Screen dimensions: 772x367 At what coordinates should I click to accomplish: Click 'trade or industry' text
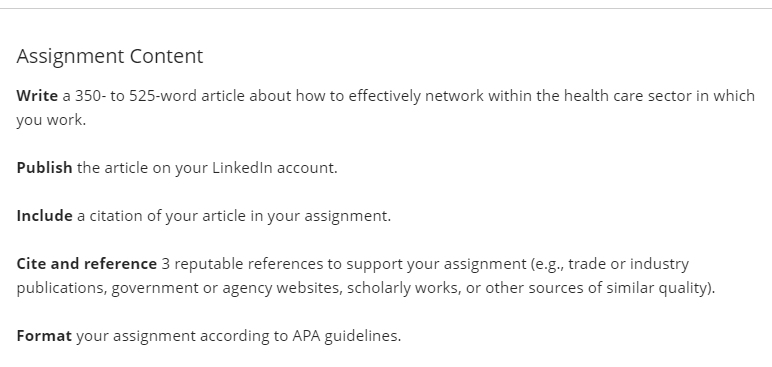[628, 264]
